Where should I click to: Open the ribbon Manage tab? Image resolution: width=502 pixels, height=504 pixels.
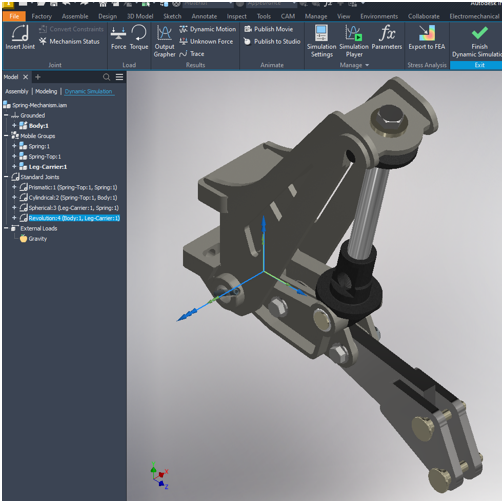pyautogui.click(x=316, y=16)
